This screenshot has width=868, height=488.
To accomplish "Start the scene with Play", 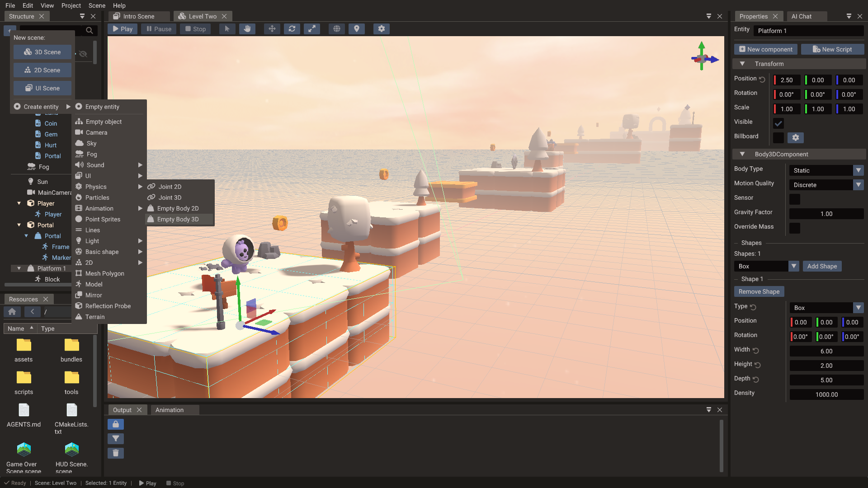I will tap(123, 29).
